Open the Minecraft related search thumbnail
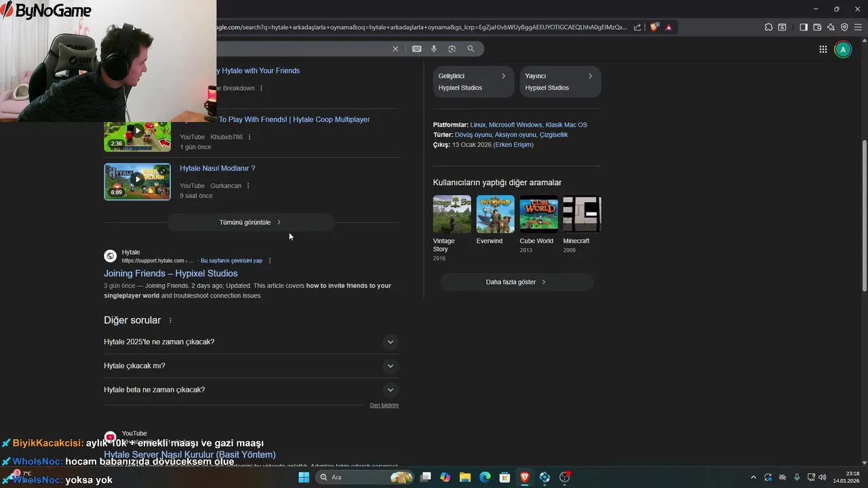The width and height of the screenshot is (868, 488). tap(582, 214)
